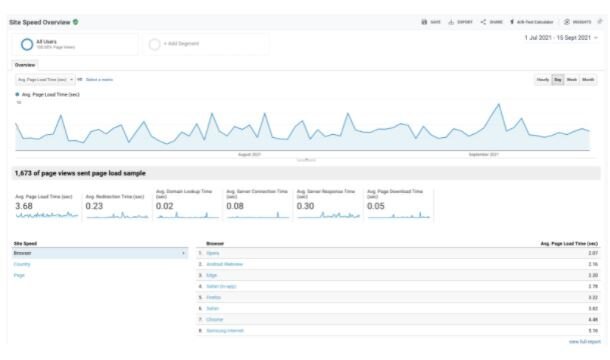The width and height of the screenshot is (610, 360).
Task: Click the Share icon
Action: [483, 22]
